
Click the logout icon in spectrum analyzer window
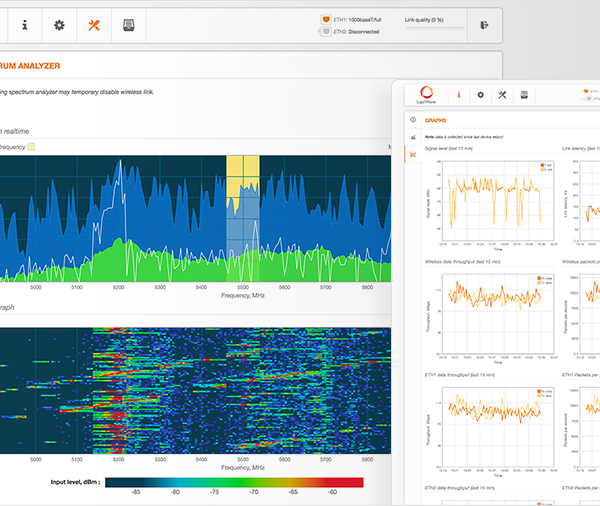click(x=484, y=25)
